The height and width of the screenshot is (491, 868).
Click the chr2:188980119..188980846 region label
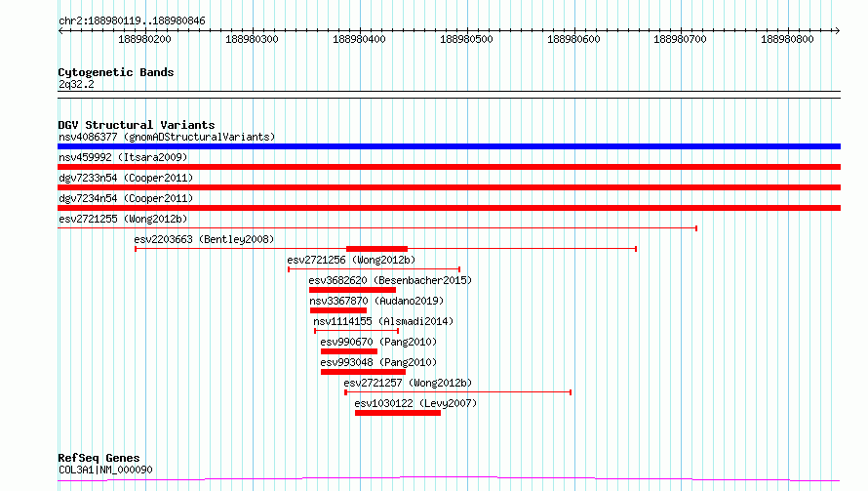[132, 20]
